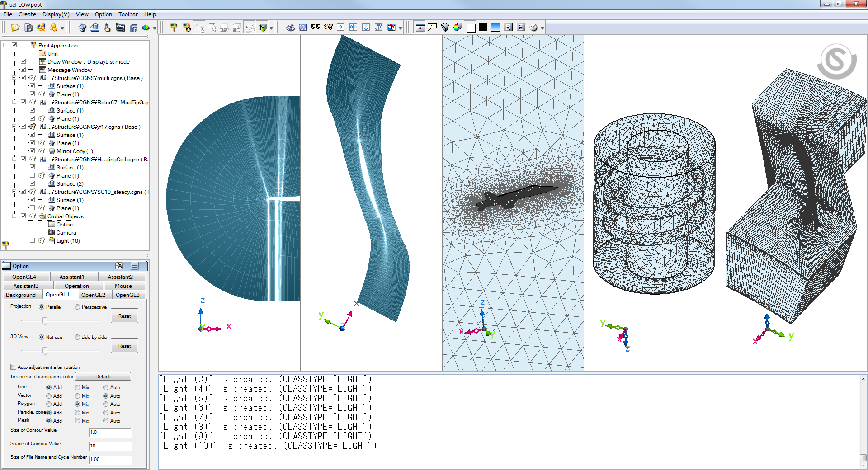Select Auto for Mesh transparency

click(x=106, y=421)
